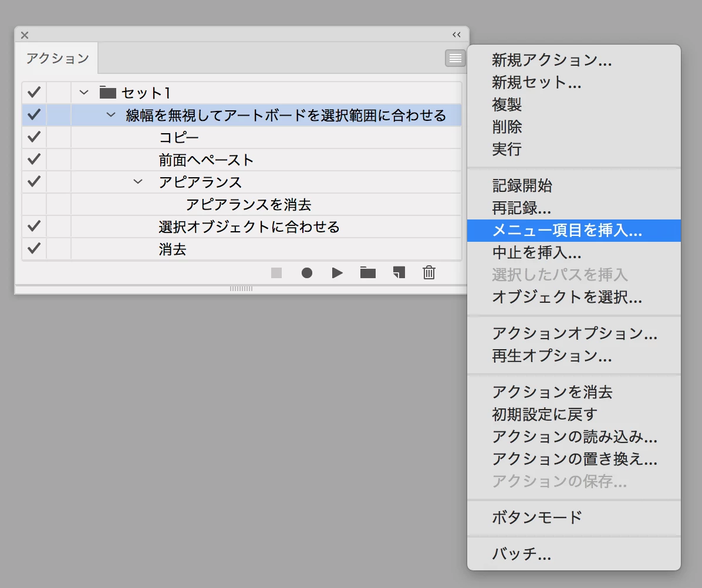Viewport: 702px width, 588px height.
Task: Collapse the アピアランス step chevron
Action: pos(138,182)
